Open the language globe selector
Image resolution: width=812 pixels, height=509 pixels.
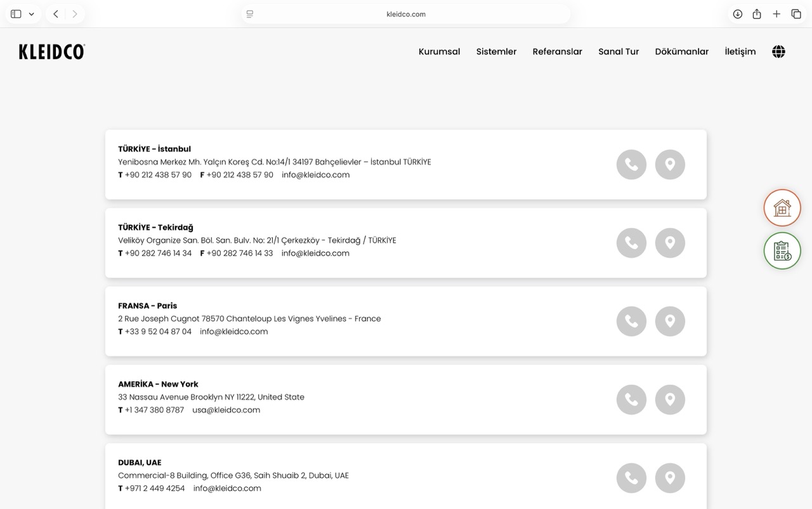[x=778, y=52]
